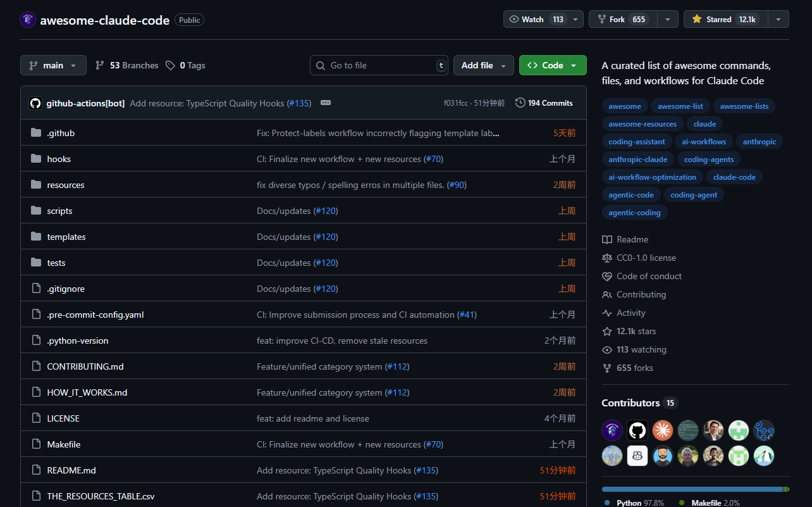
Task: Click the github-actions bot avatar icon
Action: point(35,103)
